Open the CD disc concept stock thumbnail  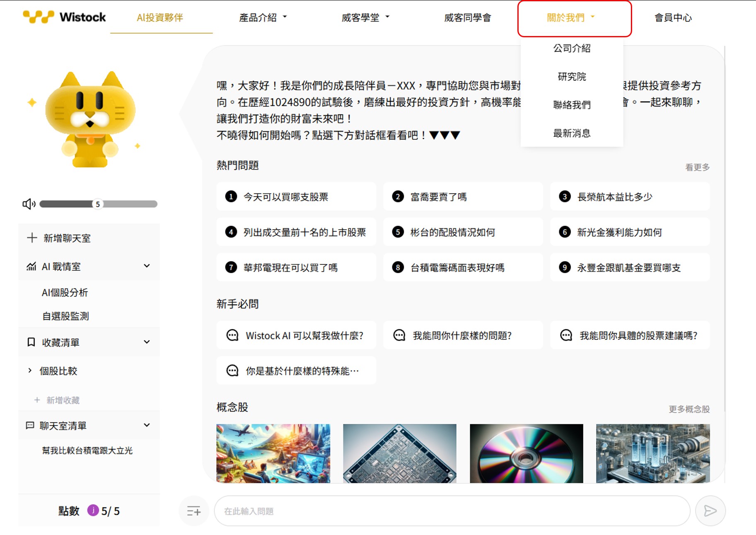tap(527, 453)
